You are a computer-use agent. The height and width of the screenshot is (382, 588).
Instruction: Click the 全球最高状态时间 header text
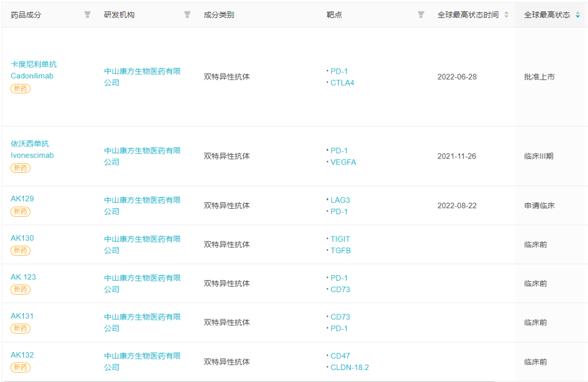[x=468, y=15]
